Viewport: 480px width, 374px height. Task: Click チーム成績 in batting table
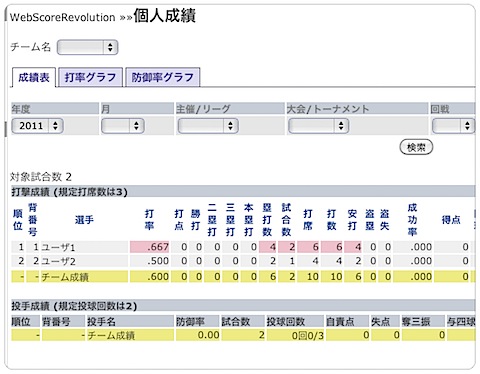[x=65, y=277]
